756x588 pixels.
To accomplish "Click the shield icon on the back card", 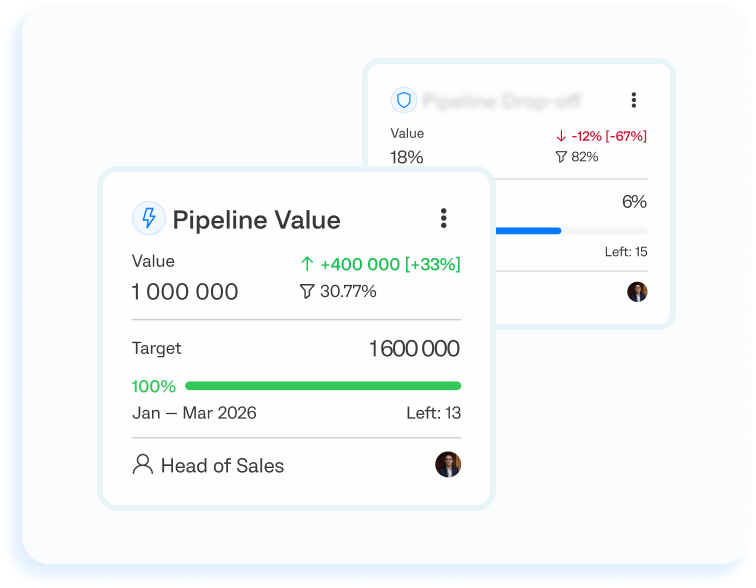I will click(404, 100).
